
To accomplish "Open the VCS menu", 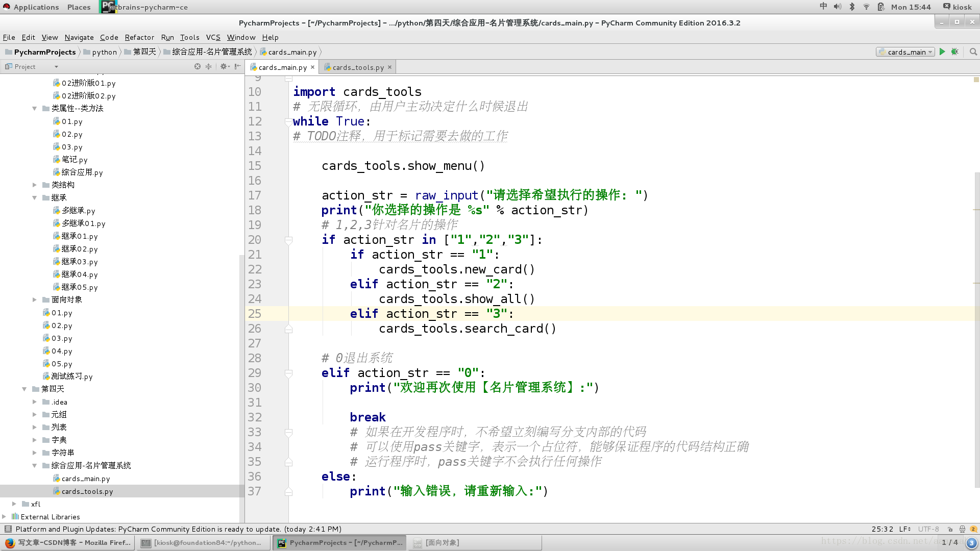I will (213, 37).
